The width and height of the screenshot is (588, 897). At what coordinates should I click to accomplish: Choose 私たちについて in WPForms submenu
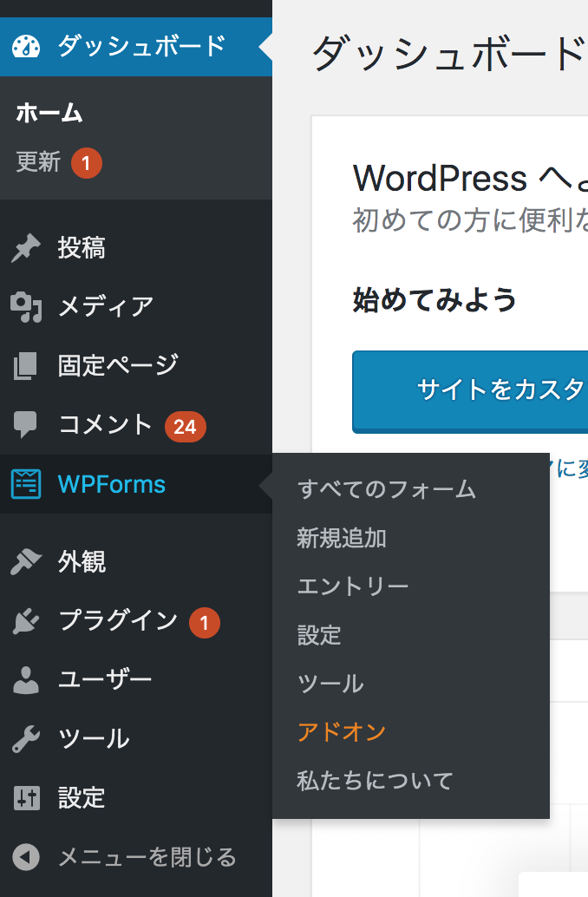376,781
